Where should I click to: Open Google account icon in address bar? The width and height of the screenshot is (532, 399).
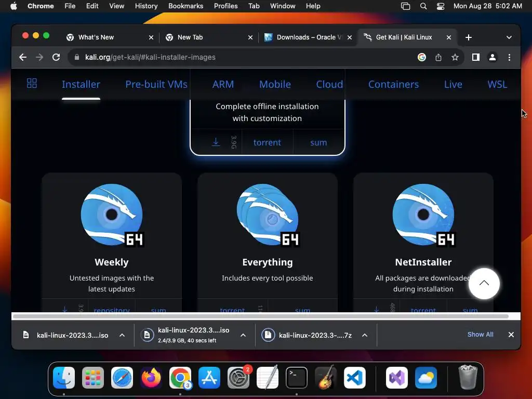pyautogui.click(x=422, y=57)
